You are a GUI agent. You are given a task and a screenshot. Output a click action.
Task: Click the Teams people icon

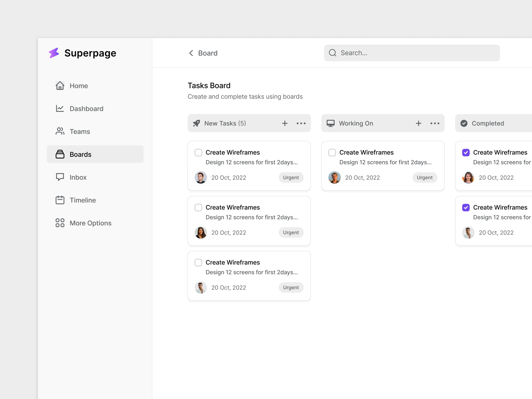[60, 131]
